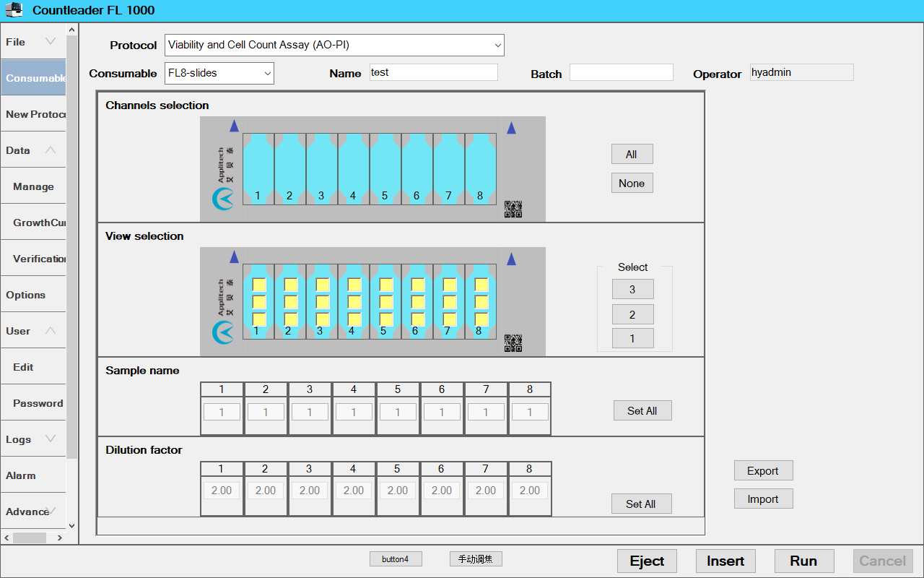This screenshot has width=924, height=578.
Task: Toggle channel 6 in Channels selection
Action: 417,168
